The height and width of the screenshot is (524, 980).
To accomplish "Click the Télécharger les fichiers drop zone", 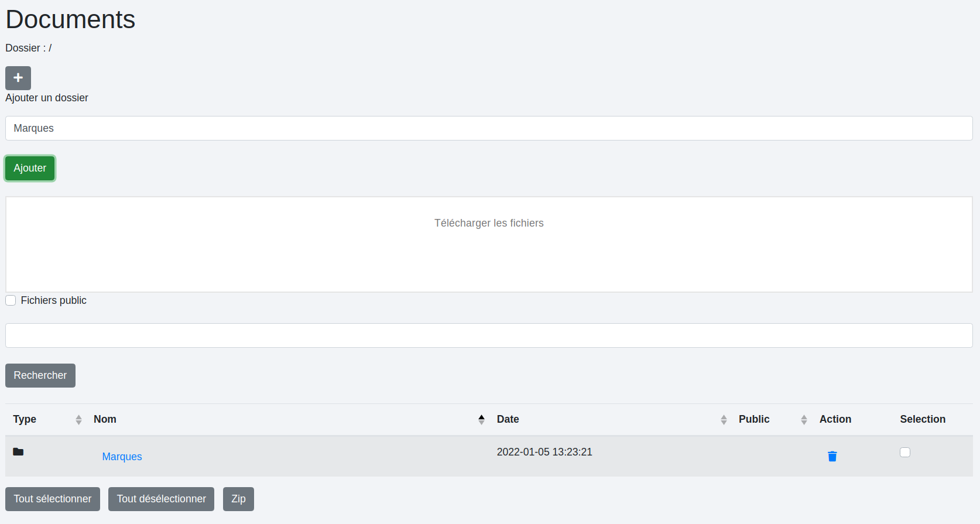I will tap(489, 244).
